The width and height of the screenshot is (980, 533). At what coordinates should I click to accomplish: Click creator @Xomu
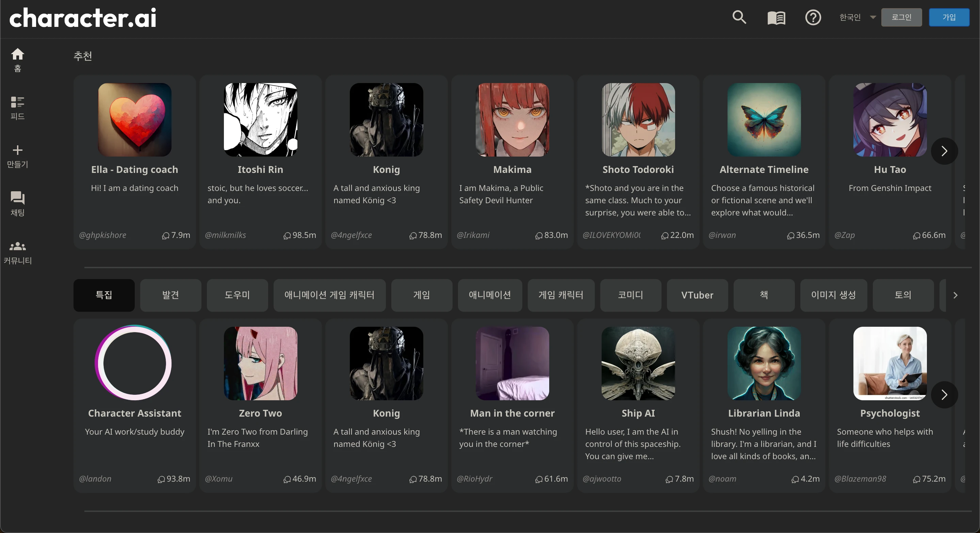pyautogui.click(x=219, y=479)
